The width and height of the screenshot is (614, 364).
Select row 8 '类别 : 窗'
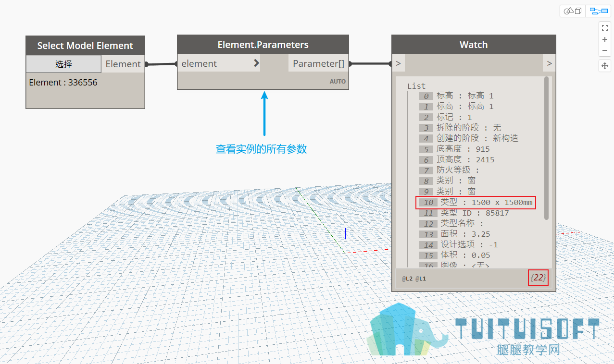(x=448, y=181)
